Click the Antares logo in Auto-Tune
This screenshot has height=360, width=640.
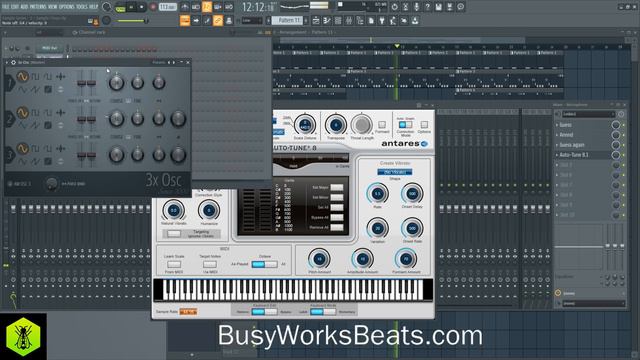(404, 144)
